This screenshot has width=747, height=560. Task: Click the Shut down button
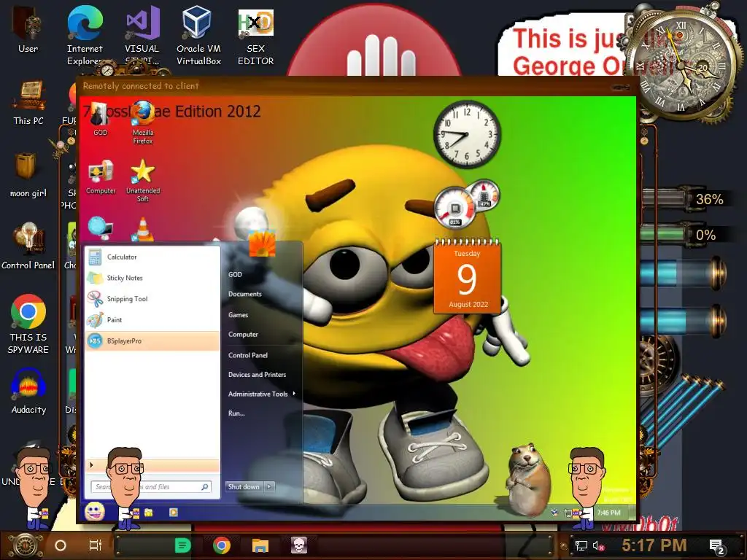click(245, 486)
